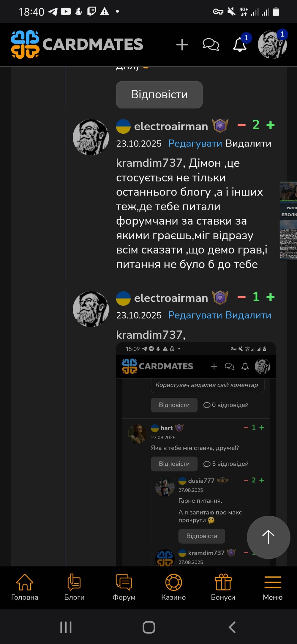
Task: Click Редагувати on the first comment
Action: [195, 144]
